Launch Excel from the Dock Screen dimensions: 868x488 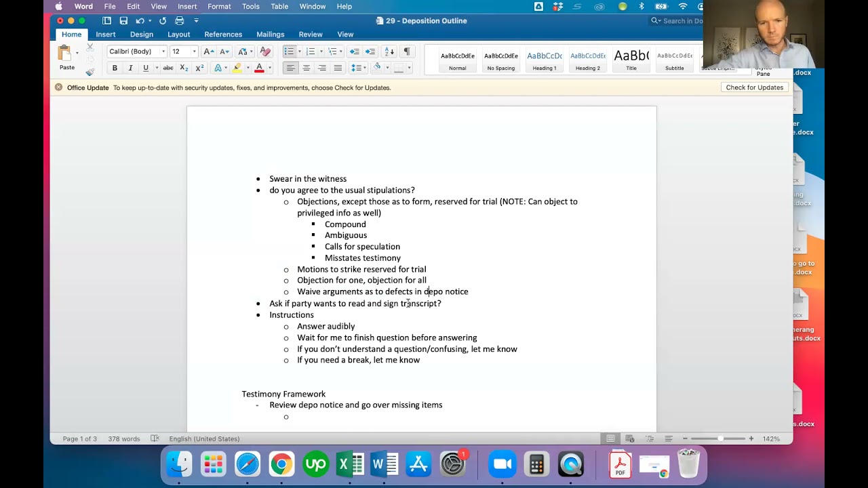[350, 464]
